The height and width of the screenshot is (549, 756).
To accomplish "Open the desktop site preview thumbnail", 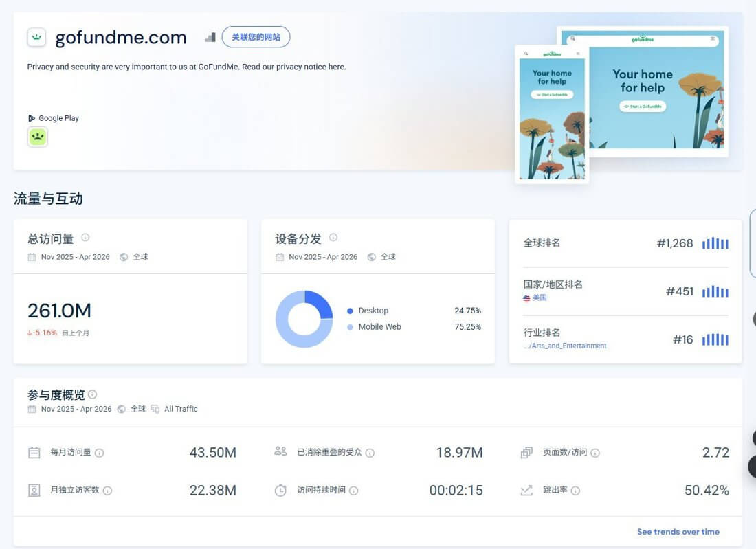I will pyautogui.click(x=658, y=91).
